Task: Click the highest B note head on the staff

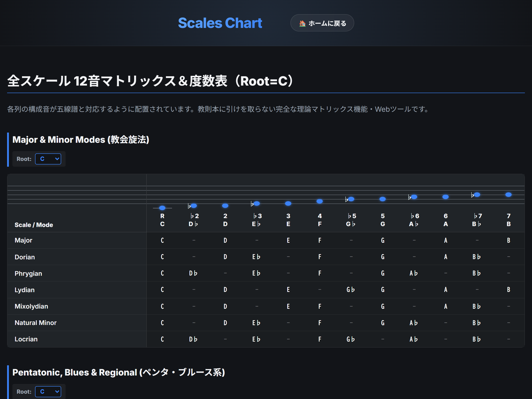Action: click(508, 194)
